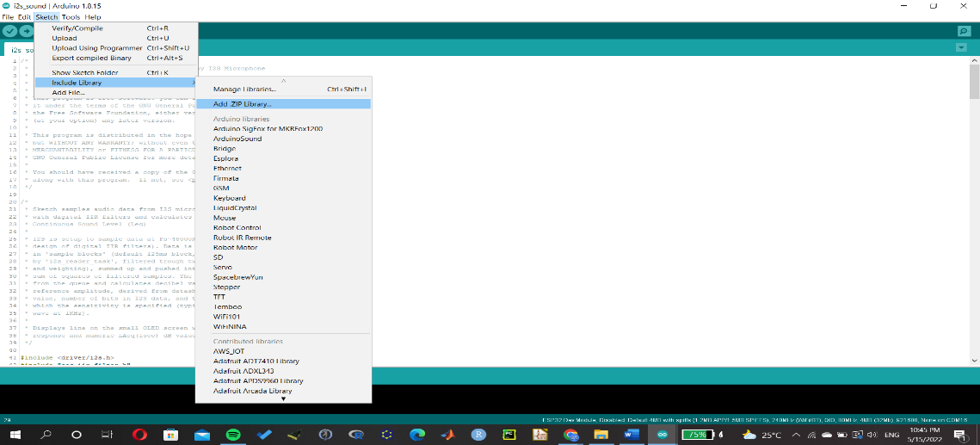Viewport: 980px width, 445px height.
Task: Click the Verify checkmark toolbar icon
Action: 9,31
